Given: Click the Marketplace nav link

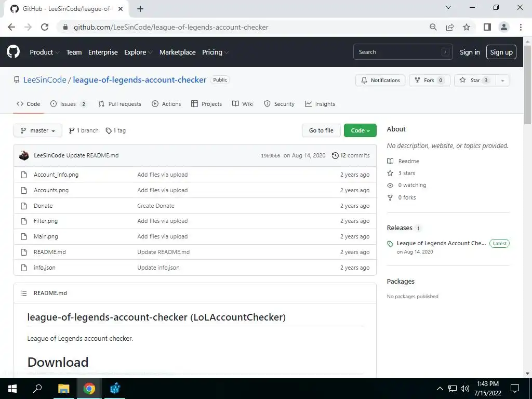Looking at the screenshot, I should 178,52.
